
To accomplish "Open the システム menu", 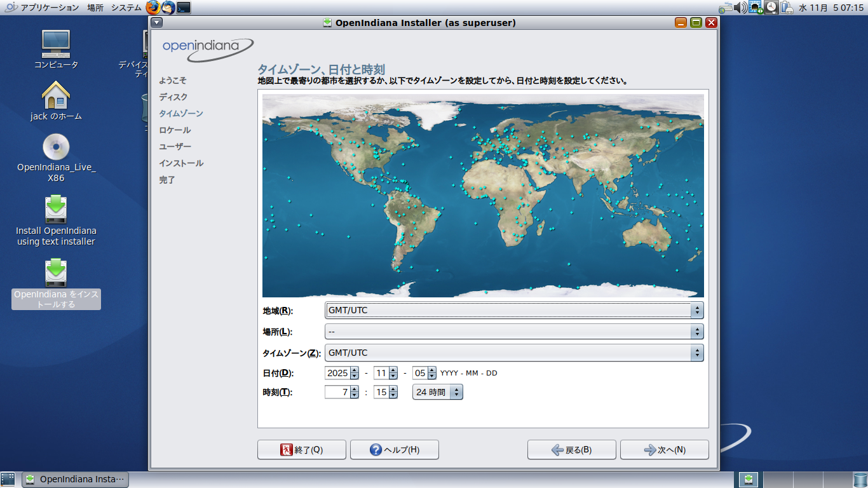I will click(x=126, y=8).
